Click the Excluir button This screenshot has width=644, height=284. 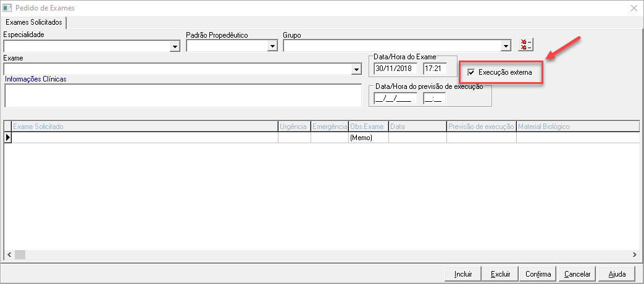click(501, 274)
